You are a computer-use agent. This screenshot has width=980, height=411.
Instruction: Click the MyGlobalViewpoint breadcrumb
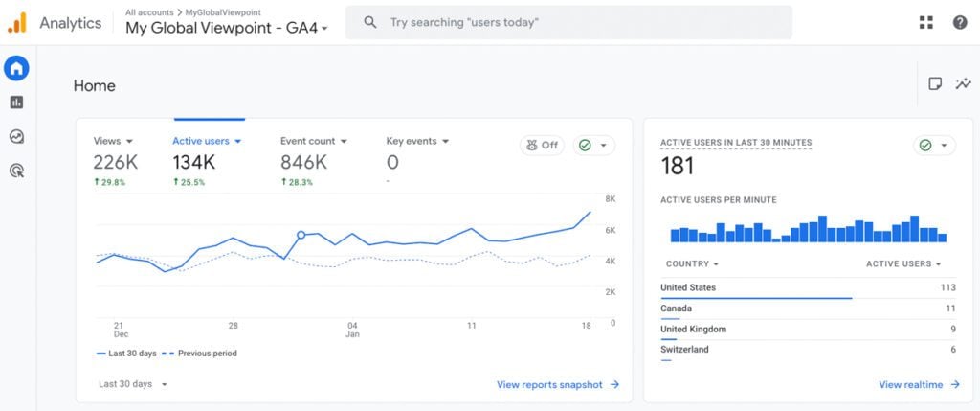[223, 11]
